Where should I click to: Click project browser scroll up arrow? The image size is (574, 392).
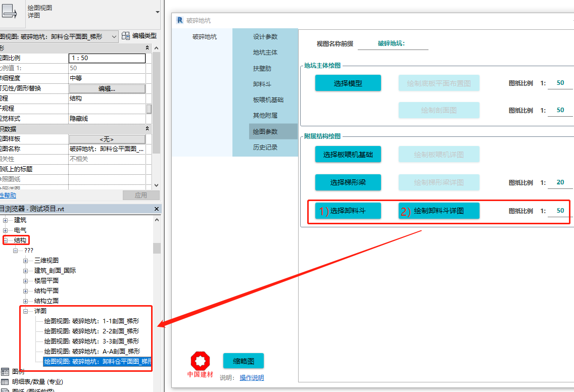click(157, 220)
